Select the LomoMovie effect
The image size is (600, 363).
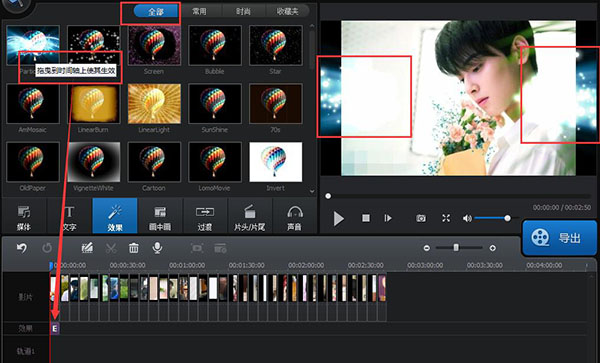pos(215,162)
